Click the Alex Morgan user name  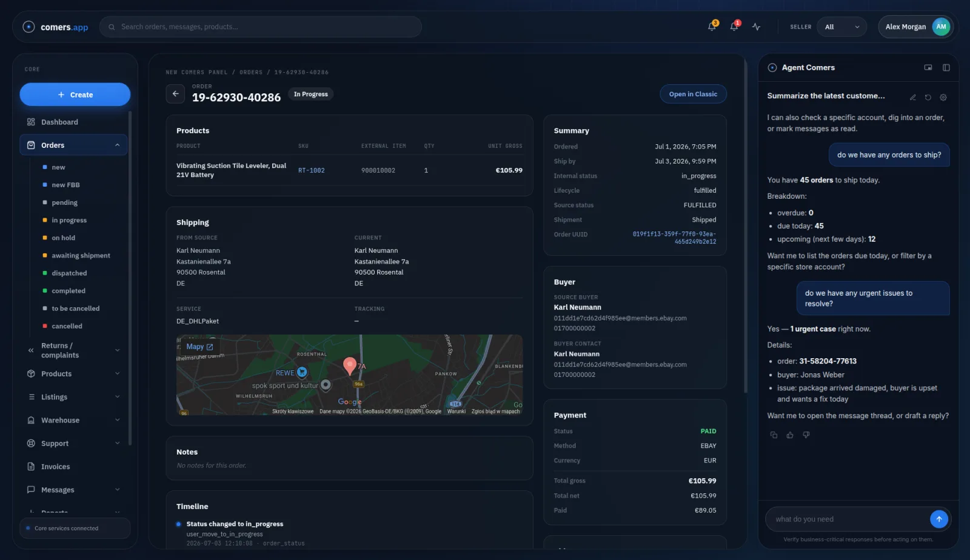[x=905, y=27]
